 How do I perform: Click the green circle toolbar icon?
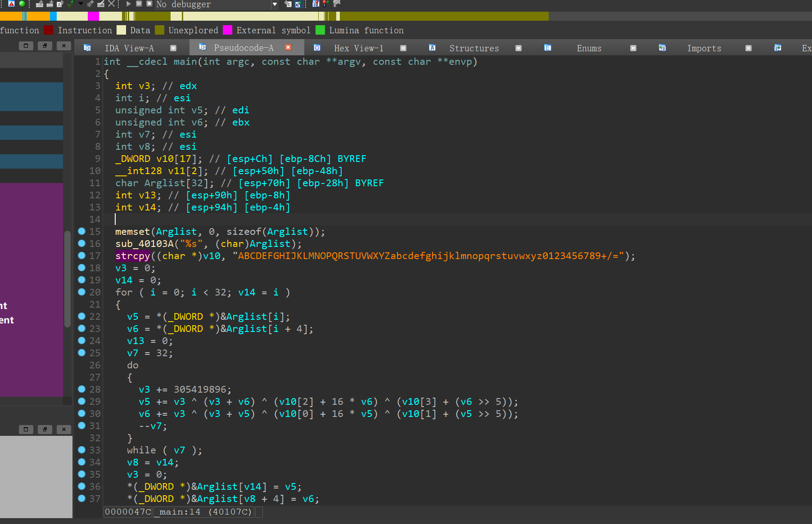coord(22,4)
